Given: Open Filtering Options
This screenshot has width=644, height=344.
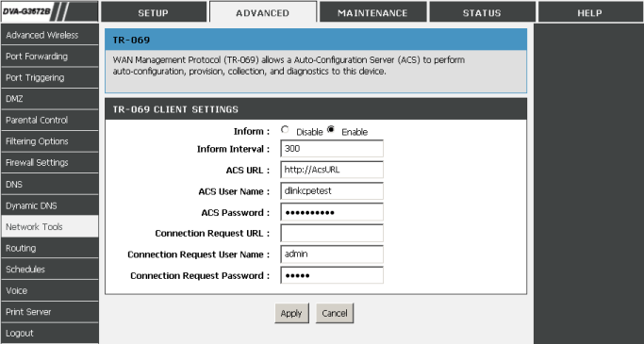Looking at the screenshot, I should (50, 141).
